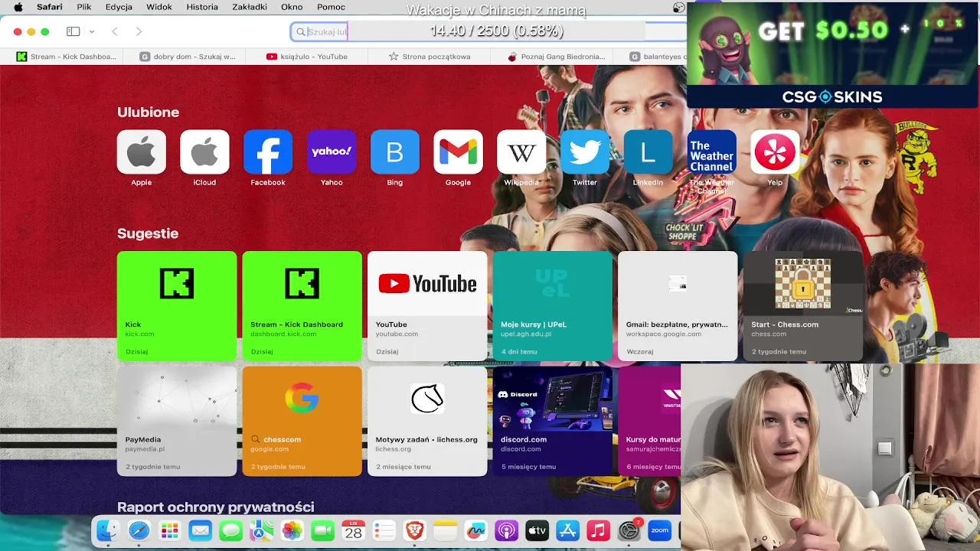Image resolution: width=980 pixels, height=551 pixels.
Task: Open the Motywy zadań lichess.org tile
Action: 427,421
